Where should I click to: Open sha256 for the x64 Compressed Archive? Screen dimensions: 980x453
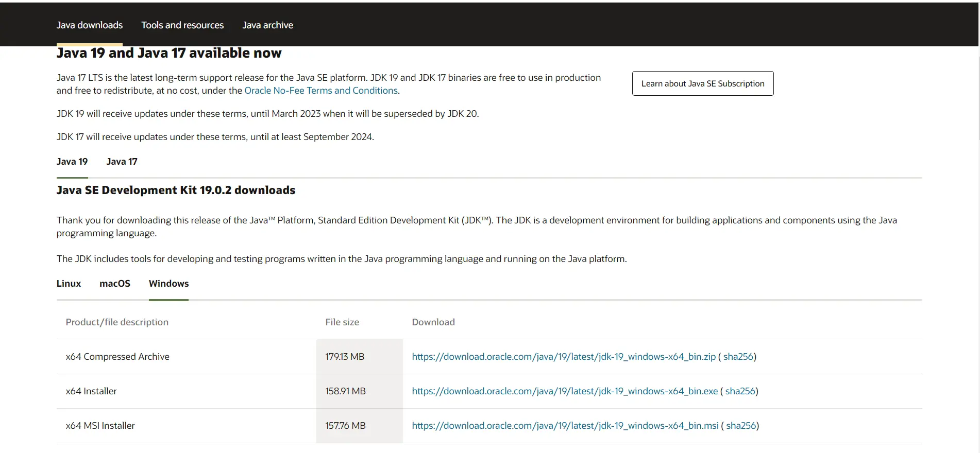click(x=738, y=357)
